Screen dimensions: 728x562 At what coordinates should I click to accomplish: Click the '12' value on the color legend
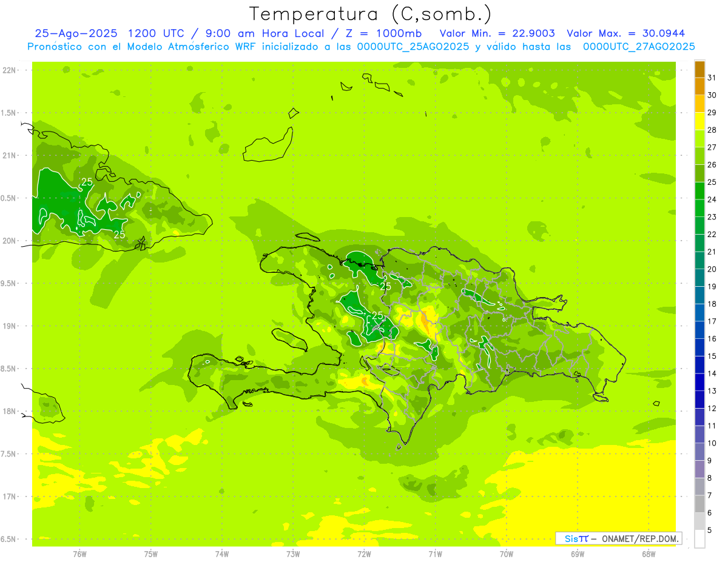click(x=712, y=409)
